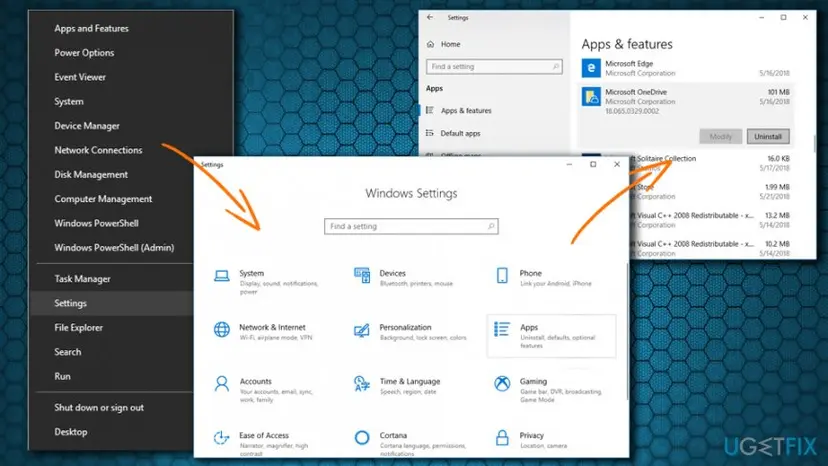Open the Personalization settings label
828x466 pixels.
[x=405, y=327]
